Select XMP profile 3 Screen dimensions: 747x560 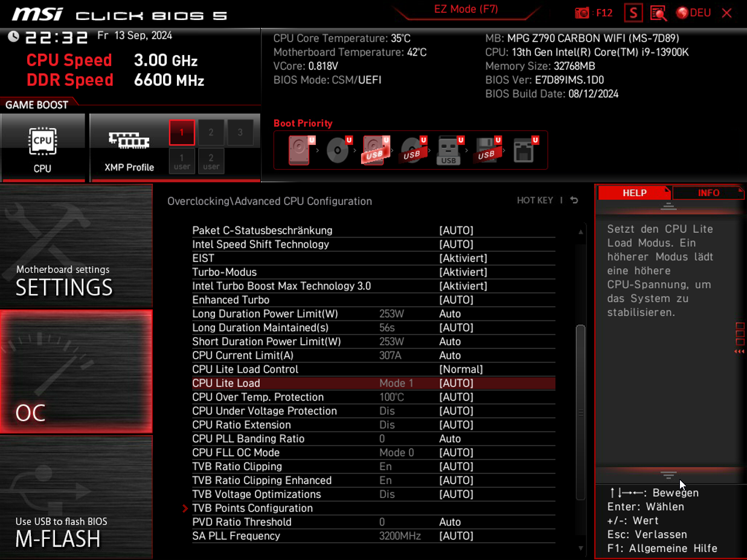tap(240, 132)
